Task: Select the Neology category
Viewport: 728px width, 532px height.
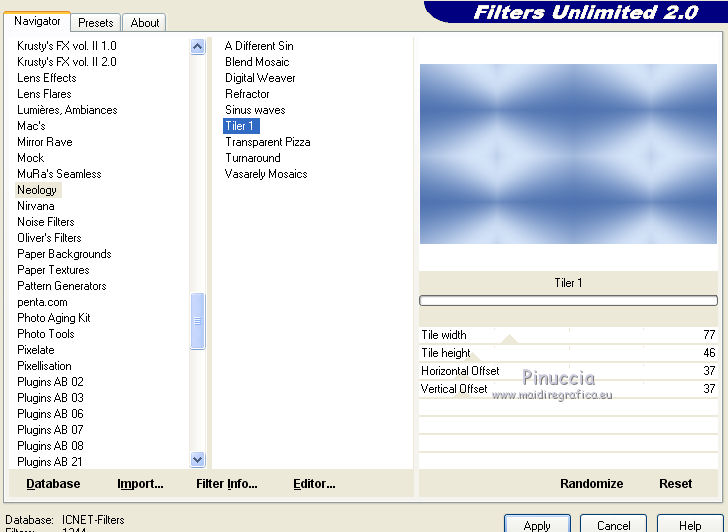Action: click(37, 190)
